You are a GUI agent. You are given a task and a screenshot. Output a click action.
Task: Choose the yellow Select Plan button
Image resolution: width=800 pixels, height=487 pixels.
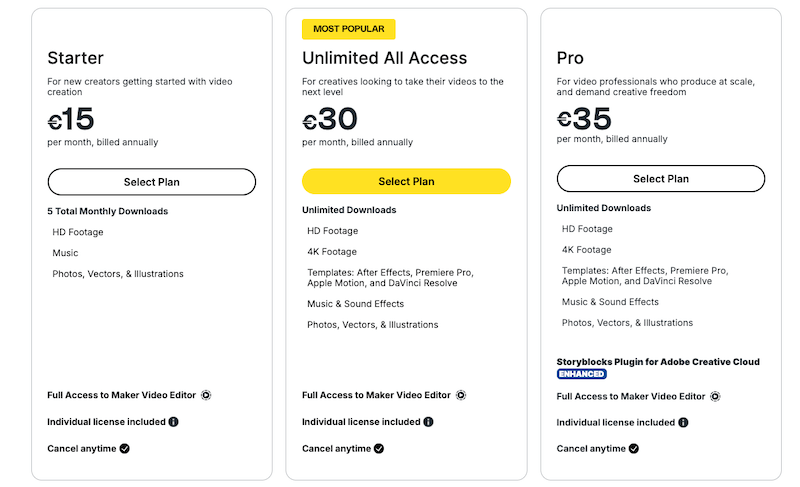(406, 181)
